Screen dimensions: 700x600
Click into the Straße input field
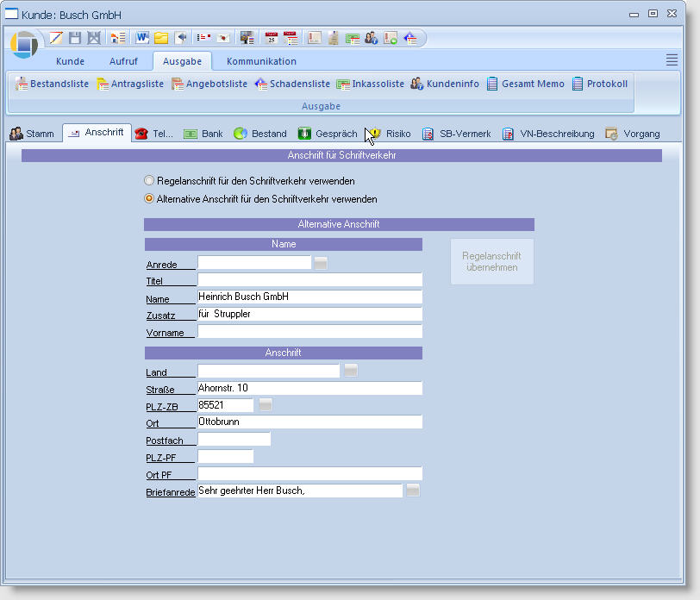point(309,388)
